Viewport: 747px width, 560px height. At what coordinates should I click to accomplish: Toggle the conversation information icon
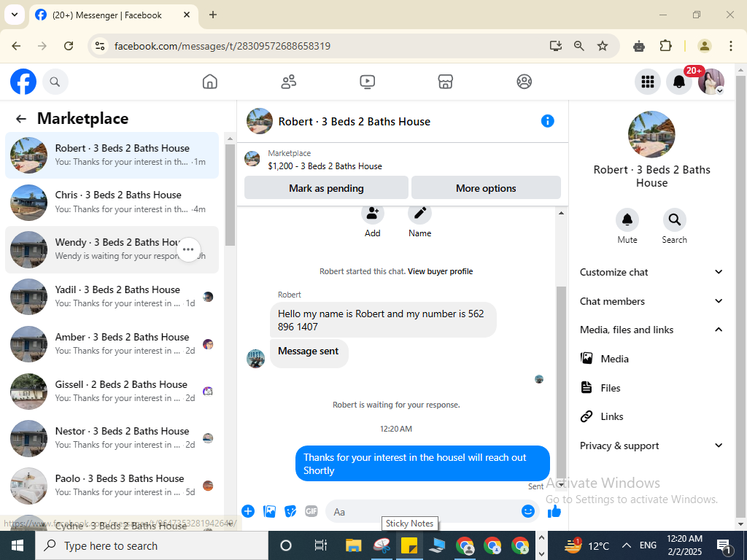[x=547, y=121]
